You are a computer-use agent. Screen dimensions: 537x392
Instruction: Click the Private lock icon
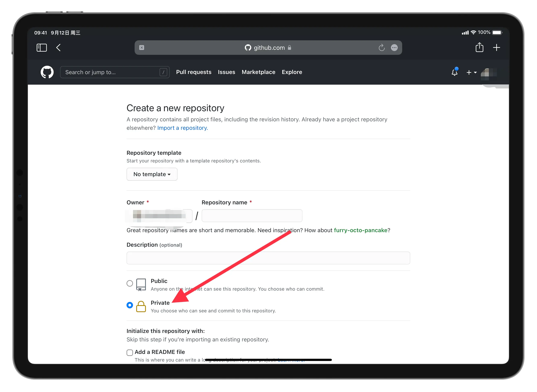(x=141, y=307)
